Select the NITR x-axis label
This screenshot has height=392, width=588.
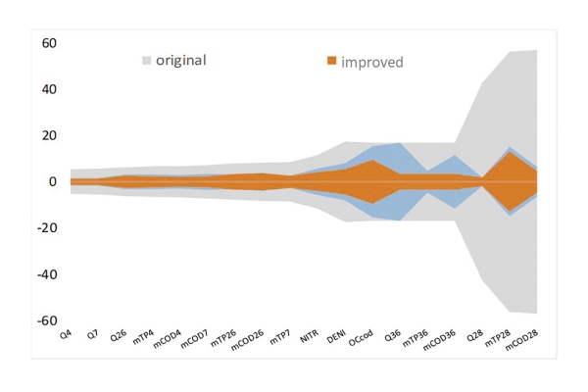pyautogui.click(x=311, y=337)
